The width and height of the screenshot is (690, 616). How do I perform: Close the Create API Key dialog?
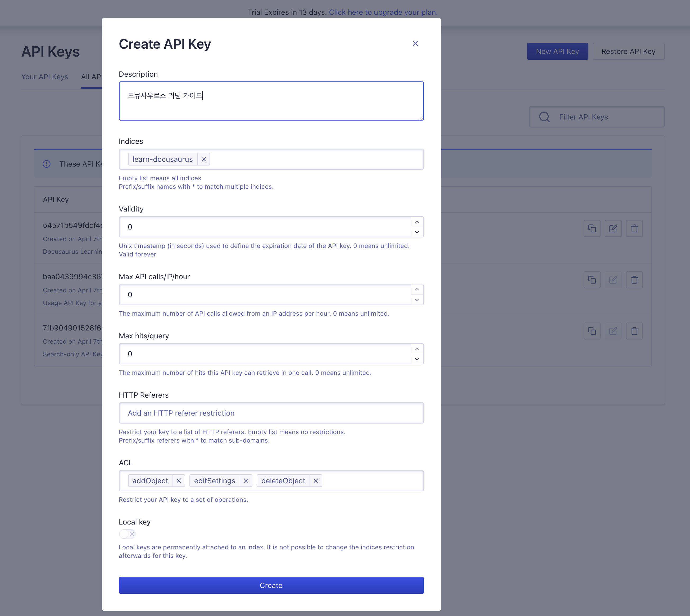[x=415, y=43]
